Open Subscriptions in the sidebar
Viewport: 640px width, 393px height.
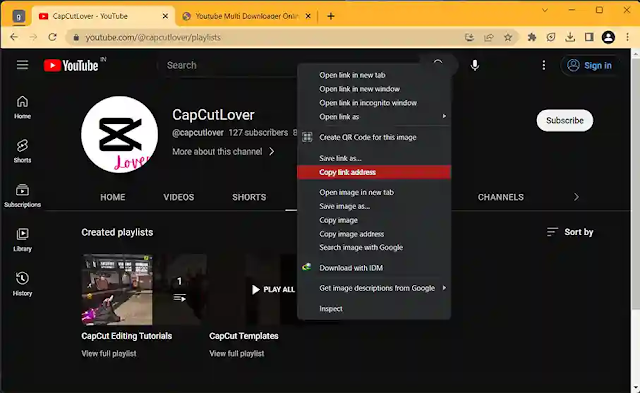click(22, 195)
